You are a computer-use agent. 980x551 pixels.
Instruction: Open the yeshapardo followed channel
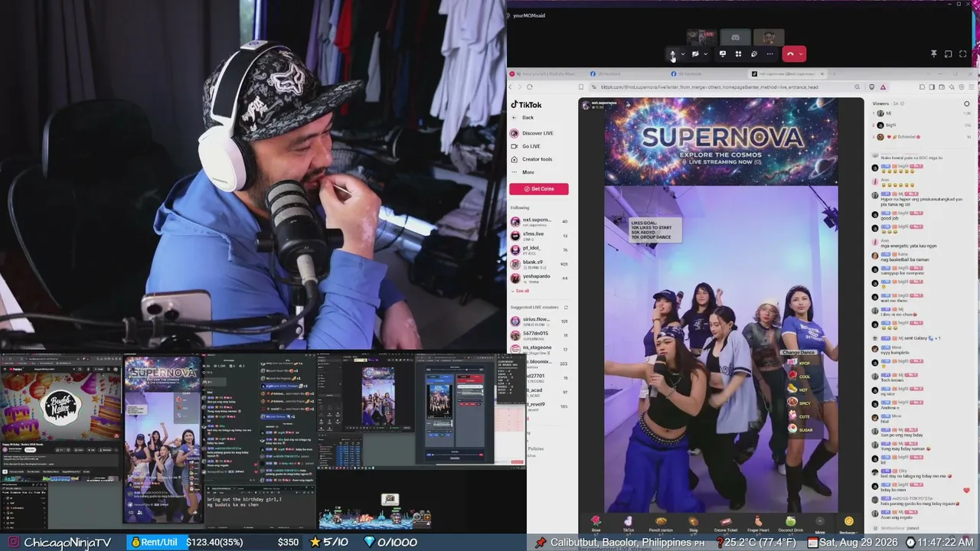coord(539,278)
